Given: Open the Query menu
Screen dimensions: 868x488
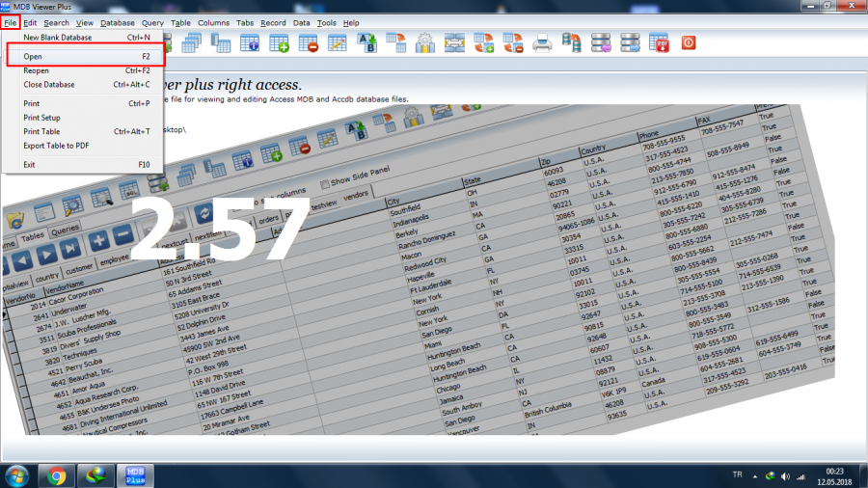Looking at the screenshot, I should [x=152, y=22].
